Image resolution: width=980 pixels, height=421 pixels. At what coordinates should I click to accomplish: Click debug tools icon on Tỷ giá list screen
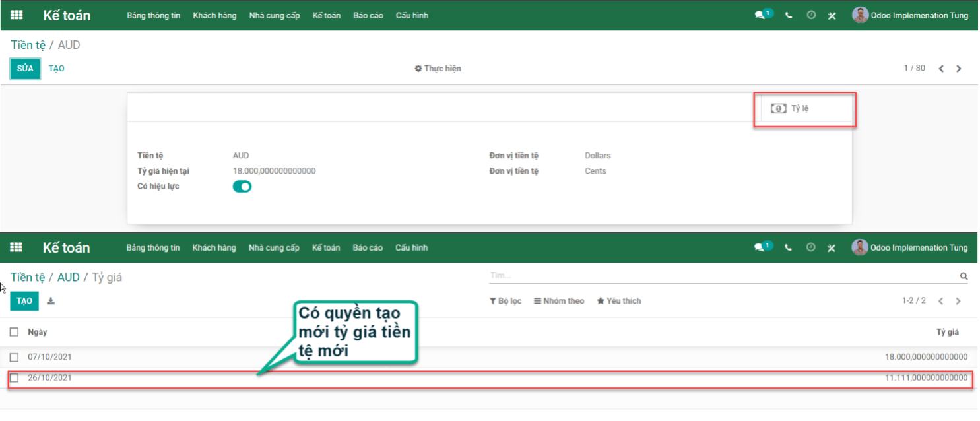(832, 247)
